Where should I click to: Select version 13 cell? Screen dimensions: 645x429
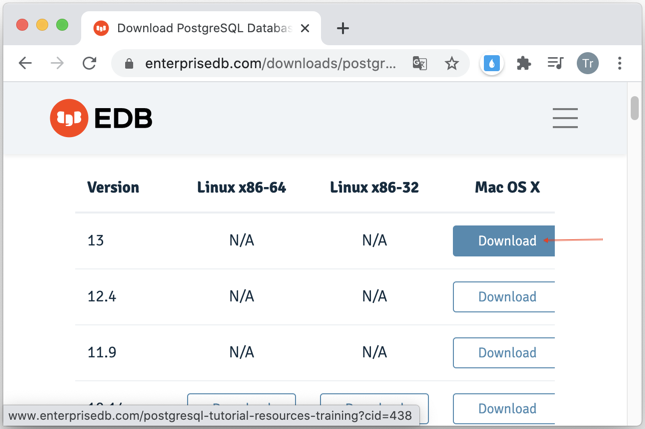[x=95, y=241]
